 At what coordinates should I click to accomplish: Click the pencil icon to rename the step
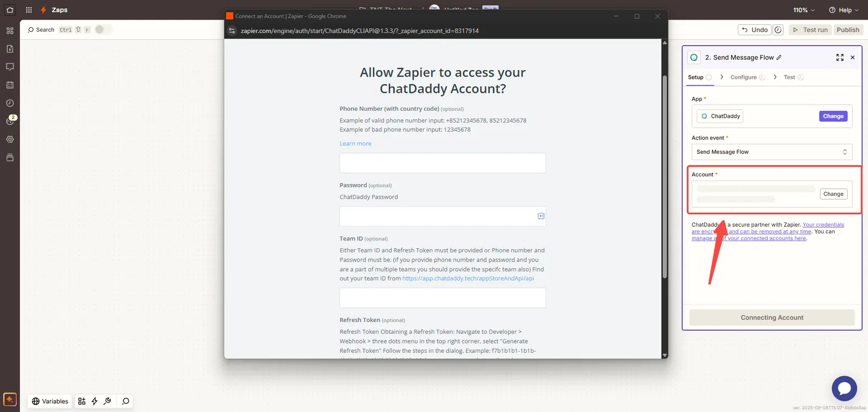coord(779,58)
